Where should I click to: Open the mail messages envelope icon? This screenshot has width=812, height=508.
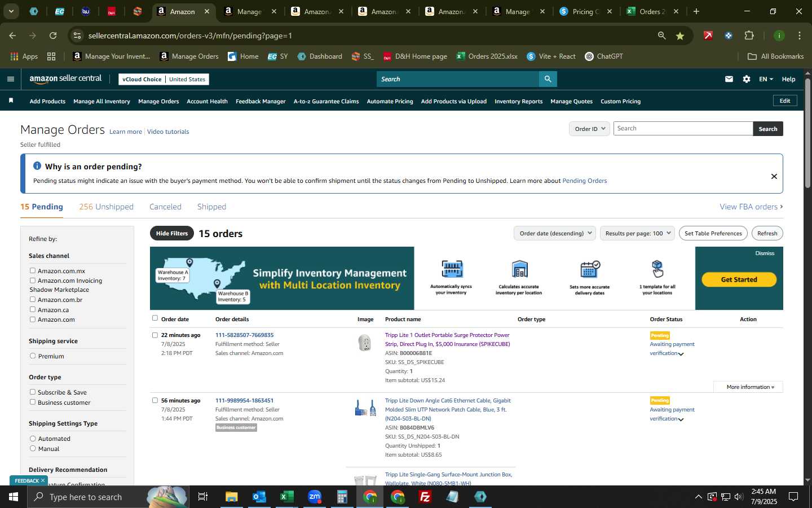tap(729, 79)
